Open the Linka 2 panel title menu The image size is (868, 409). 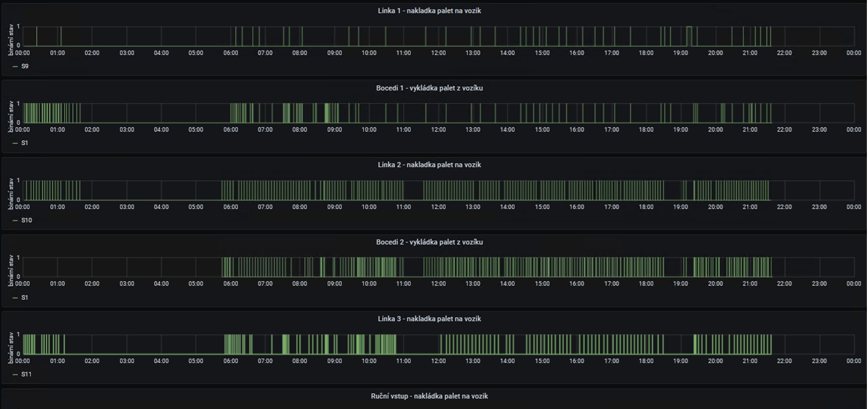[429, 165]
